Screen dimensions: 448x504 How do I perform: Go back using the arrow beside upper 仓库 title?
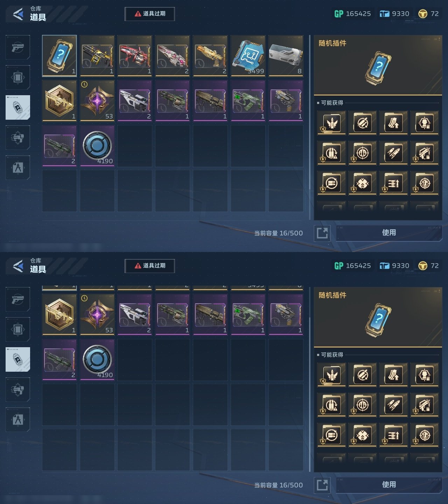pyautogui.click(x=18, y=14)
